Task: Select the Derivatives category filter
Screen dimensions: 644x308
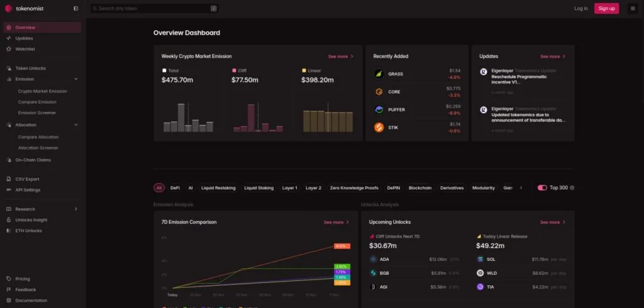Action: [x=452, y=188]
